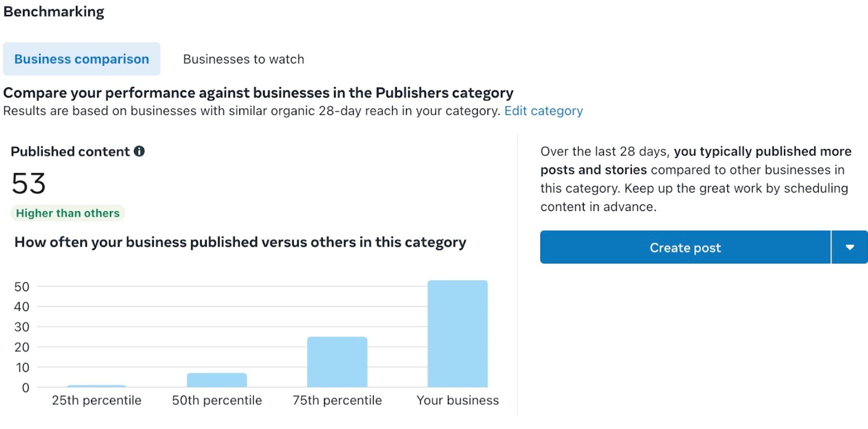Select the tall Your business bar
Viewport: 868px width, 429px height.
[x=457, y=333]
